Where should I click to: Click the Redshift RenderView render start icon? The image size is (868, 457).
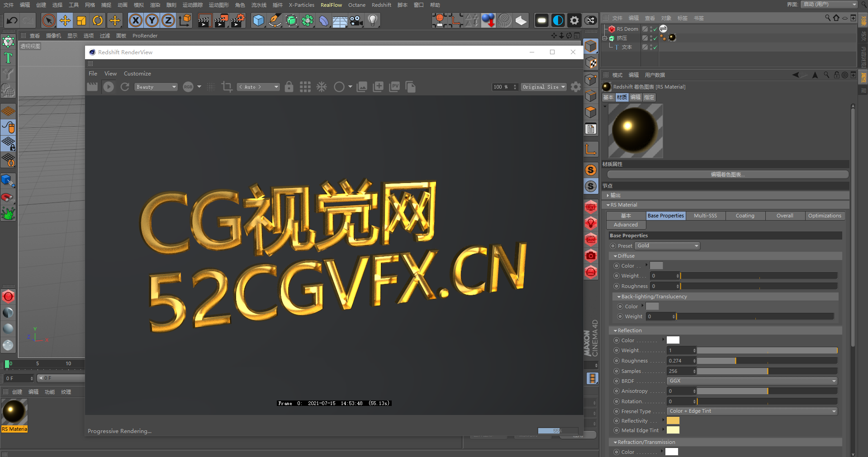pos(109,87)
